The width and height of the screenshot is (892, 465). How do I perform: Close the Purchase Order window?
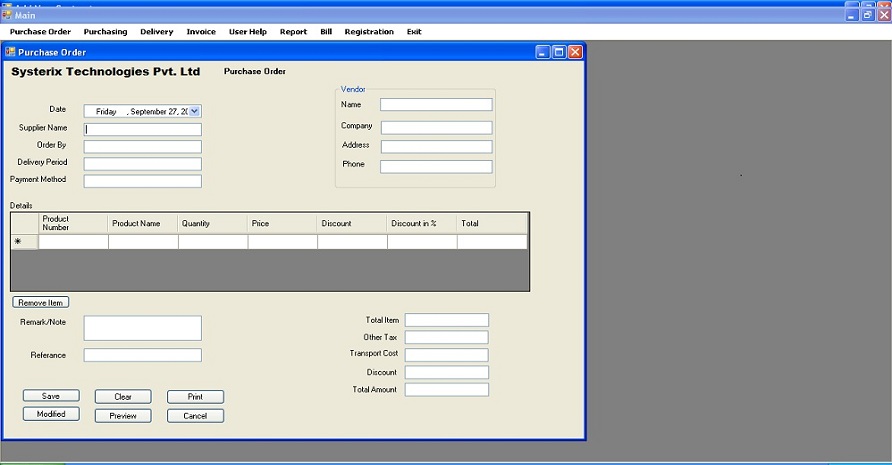[575, 52]
